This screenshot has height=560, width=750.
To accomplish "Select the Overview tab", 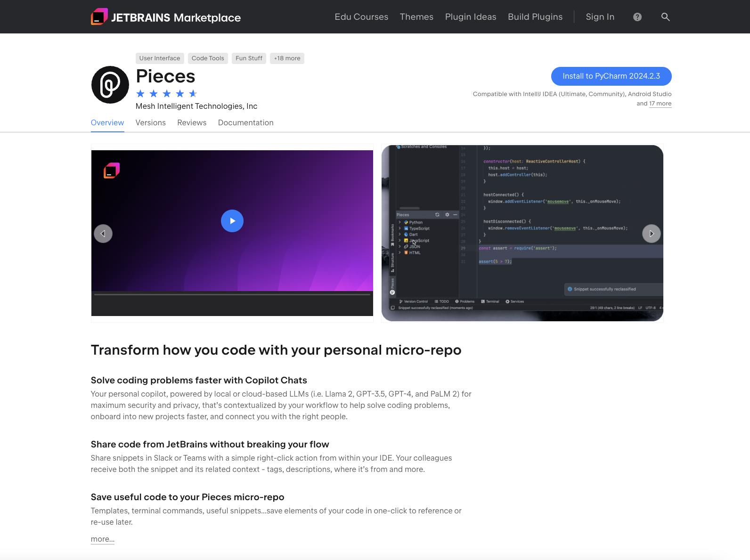I will click(x=107, y=122).
